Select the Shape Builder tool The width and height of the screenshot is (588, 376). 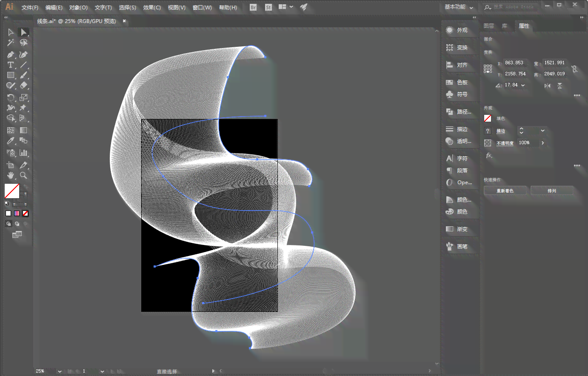coord(11,118)
